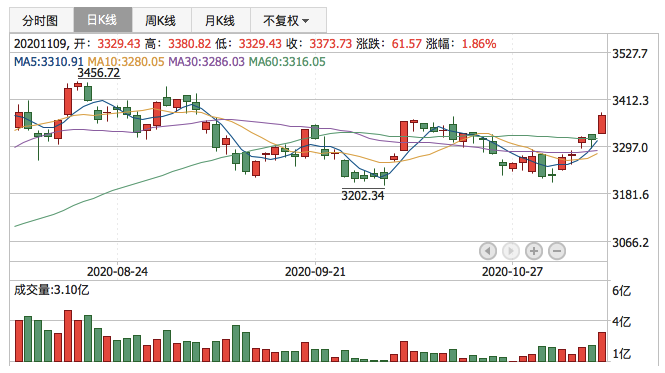Click the 2020-08-24 date axis label
Image resolution: width=665 pixels, height=373 pixels.
(x=117, y=272)
